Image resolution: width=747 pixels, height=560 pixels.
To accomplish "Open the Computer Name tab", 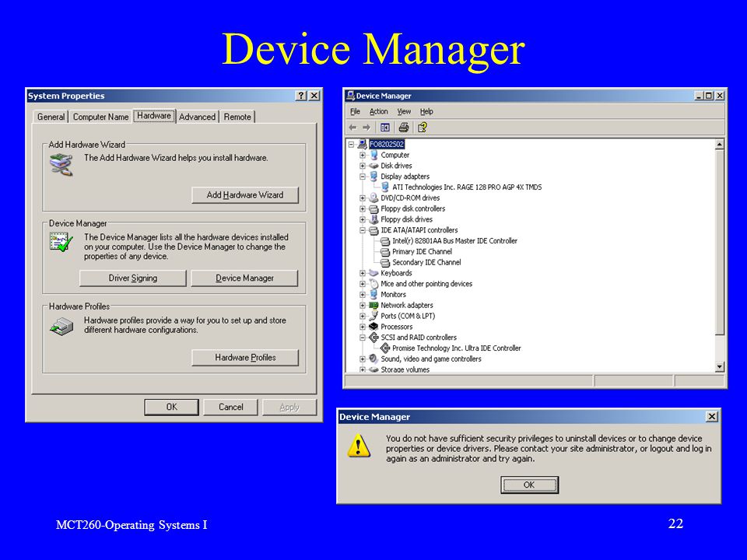I will coord(100,117).
